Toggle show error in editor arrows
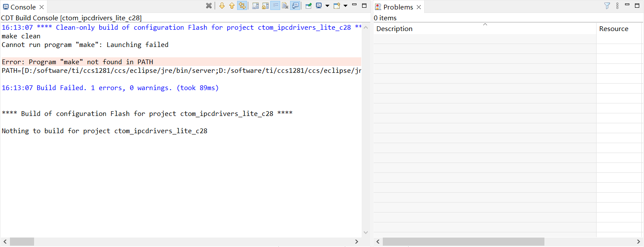 click(242, 6)
